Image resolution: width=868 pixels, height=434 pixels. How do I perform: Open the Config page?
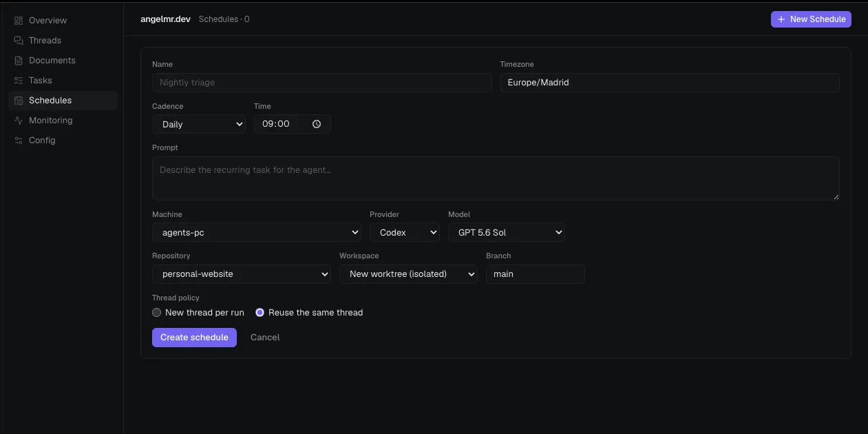(63, 141)
